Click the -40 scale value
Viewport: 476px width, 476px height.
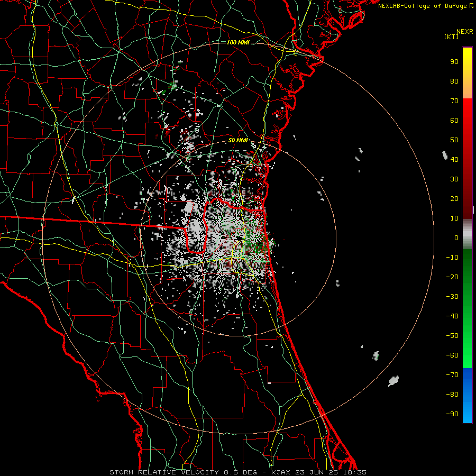coord(452,316)
